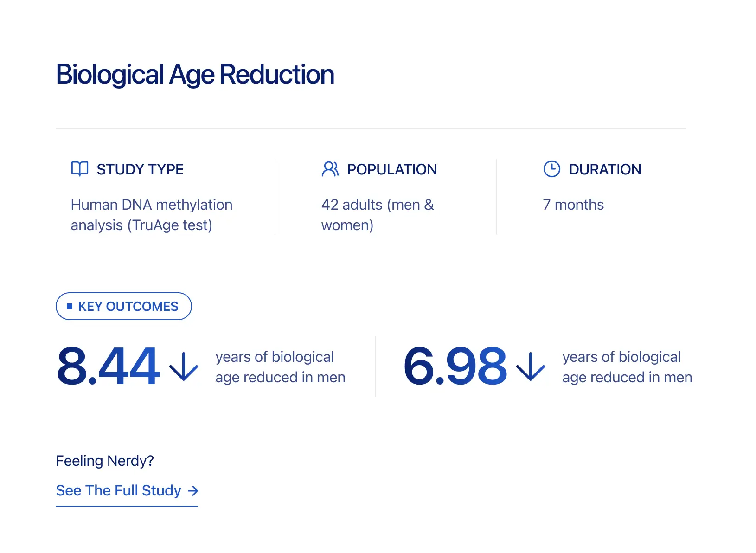Click the 7 months duration value
This screenshot has height=553, width=756.
tap(573, 205)
